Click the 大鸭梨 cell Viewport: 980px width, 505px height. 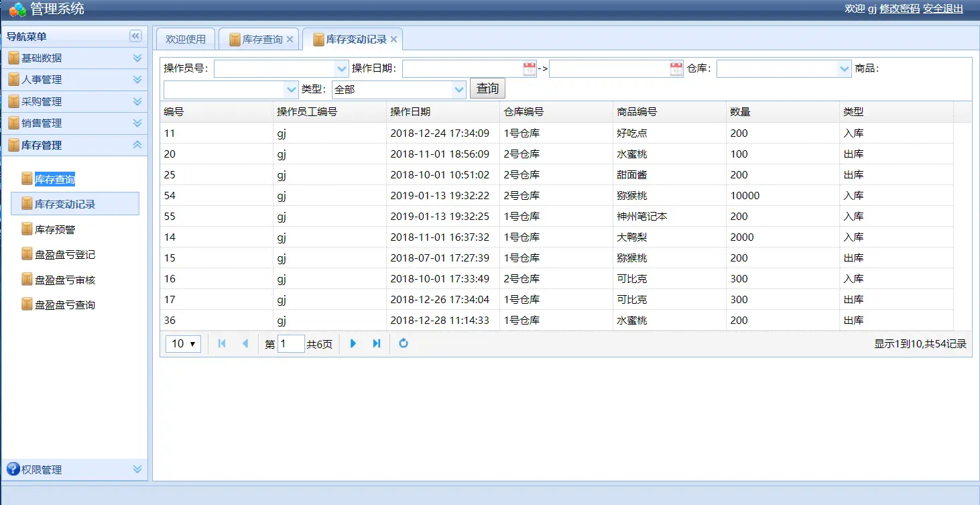click(x=670, y=237)
